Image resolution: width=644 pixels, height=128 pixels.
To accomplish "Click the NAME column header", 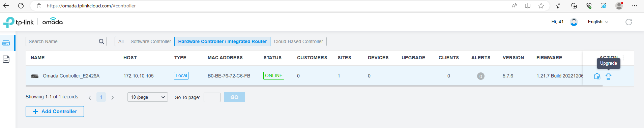I will click(38, 58).
